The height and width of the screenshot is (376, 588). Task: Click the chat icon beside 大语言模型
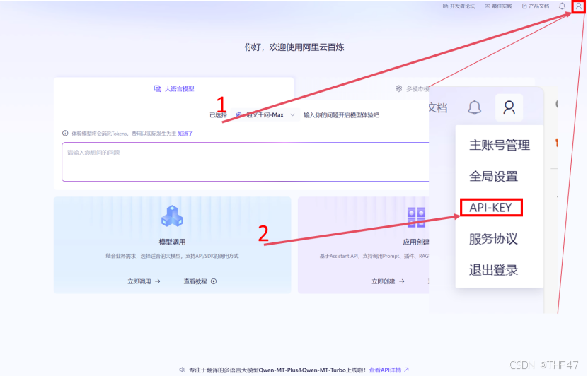tap(158, 89)
